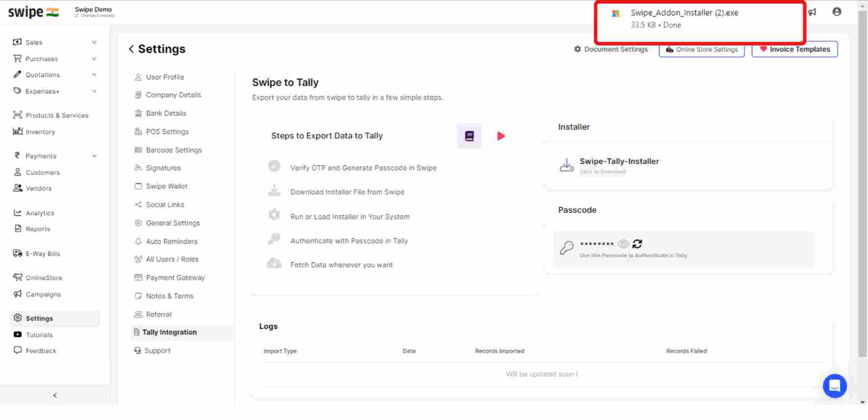The width and height of the screenshot is (868, 420).
Task: Expand the Payments dropdown chevron
Action: [x=94, y=156]
